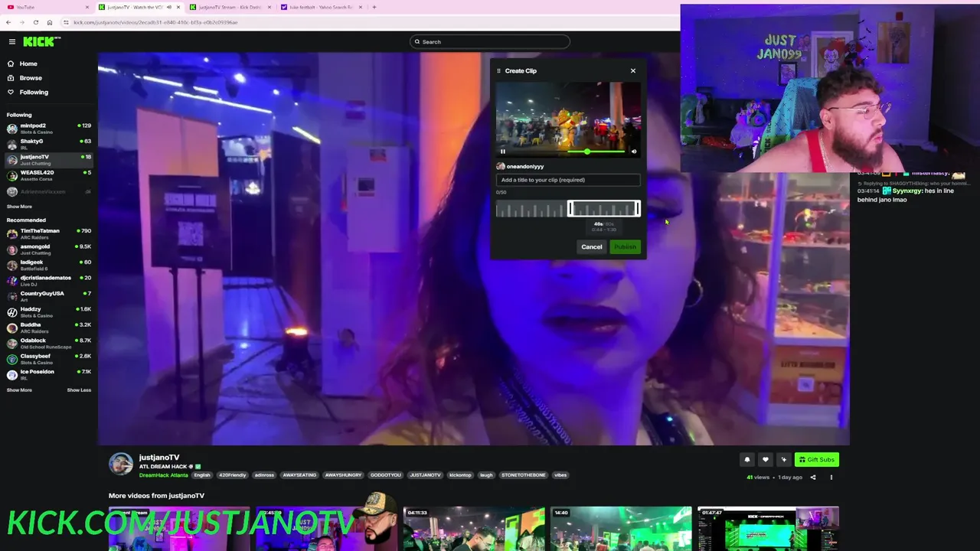The width and height of the screenshot is (980, 551).
Task: Open WEASEL420 channel in Following list
Action: coord(48,175)
